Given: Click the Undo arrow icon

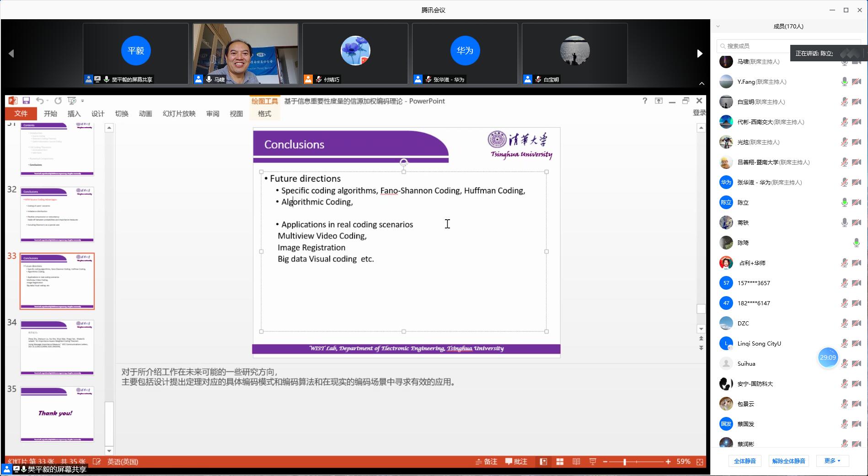Looking at the screenshot, I should coord(40,101).
